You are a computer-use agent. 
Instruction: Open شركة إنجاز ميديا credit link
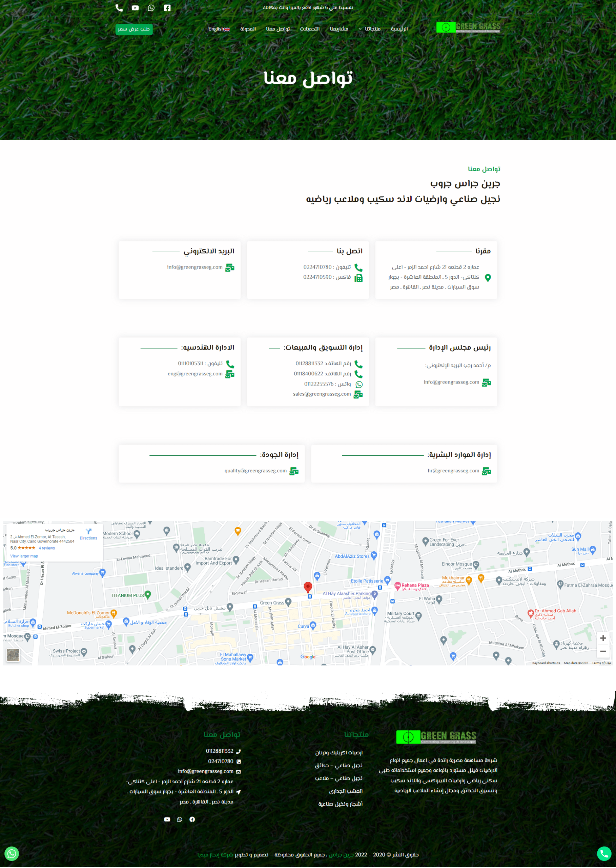(x=215, y=855)
